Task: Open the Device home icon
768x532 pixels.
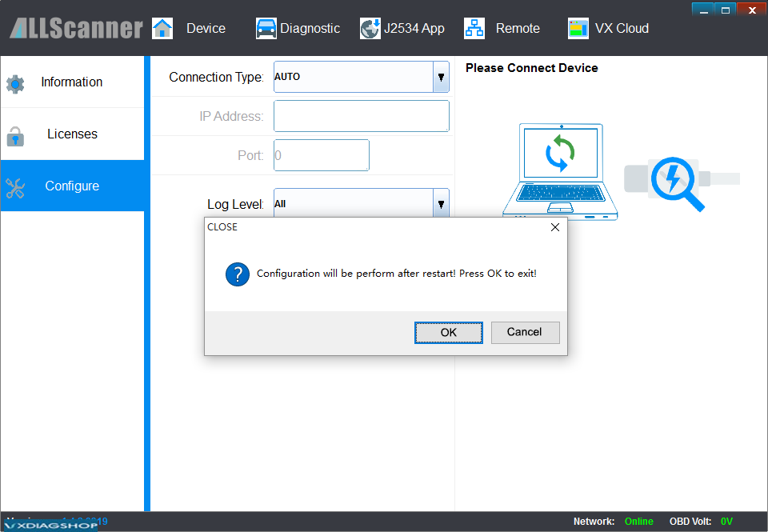Action: pos(162,29)
